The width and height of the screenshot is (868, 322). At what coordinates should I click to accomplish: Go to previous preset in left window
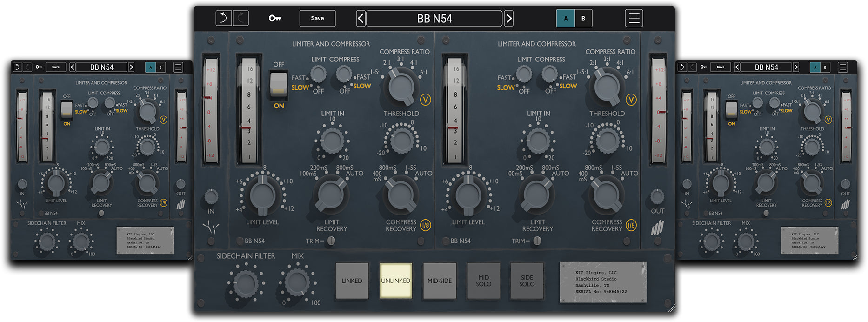tap(72, 67)
